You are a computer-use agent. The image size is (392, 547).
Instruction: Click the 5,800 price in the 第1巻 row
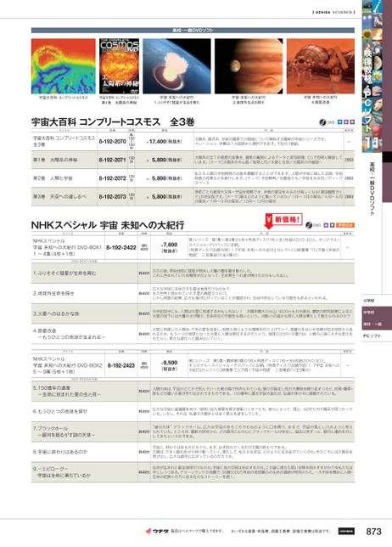(x=166, y=160)
